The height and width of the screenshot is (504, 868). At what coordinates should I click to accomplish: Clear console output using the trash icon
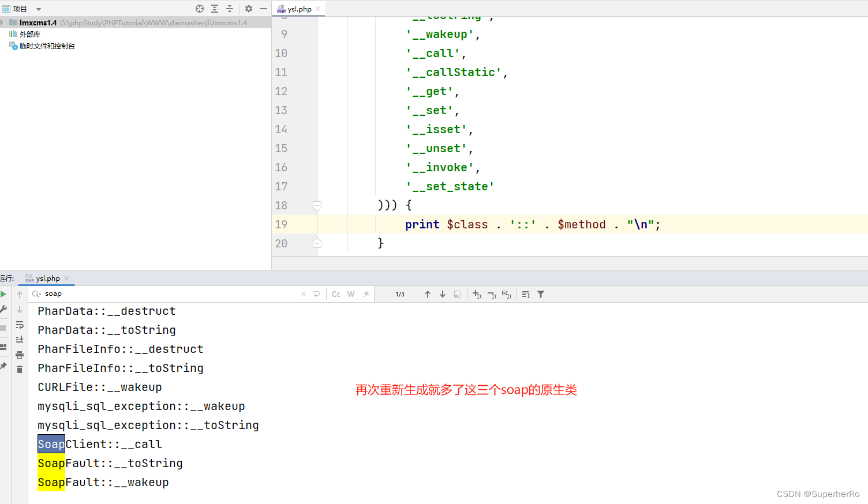pyautogui.click(x=20, y=369)
